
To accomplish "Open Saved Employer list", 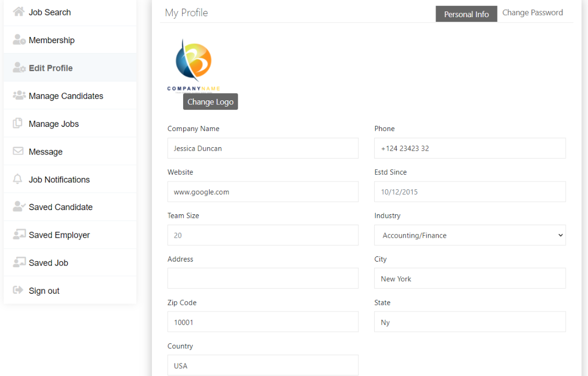I will 70,235.
